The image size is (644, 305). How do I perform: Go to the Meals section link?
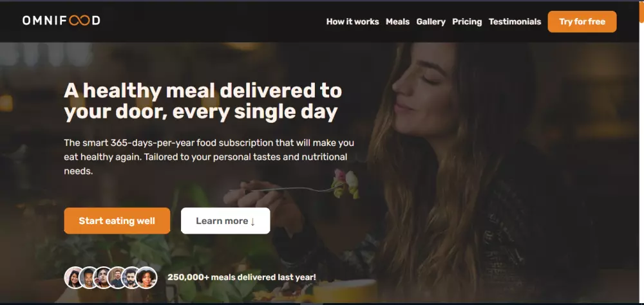pos(397,22)
